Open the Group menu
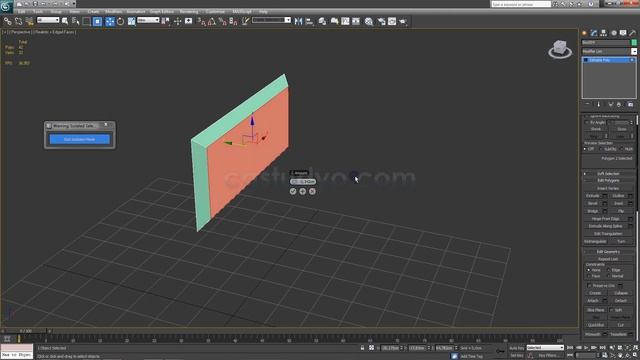This screenshot has width=640, height=360. [56, 12]
